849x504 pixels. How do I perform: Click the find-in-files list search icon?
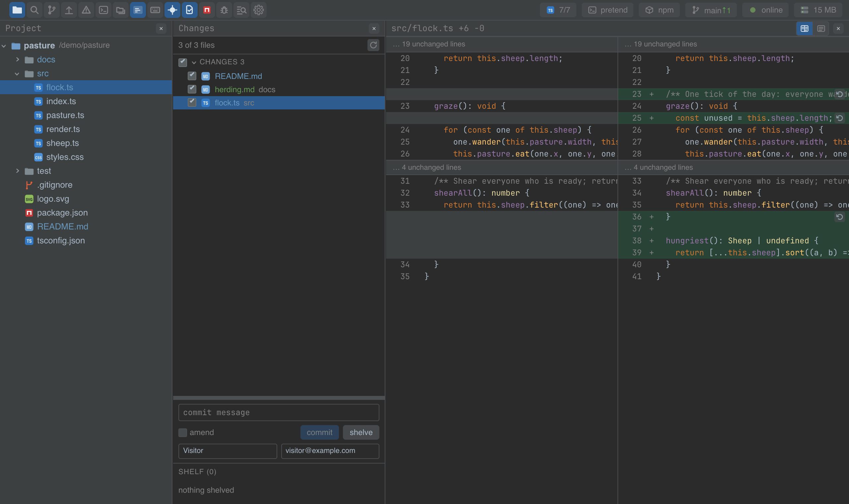point(241,10)
